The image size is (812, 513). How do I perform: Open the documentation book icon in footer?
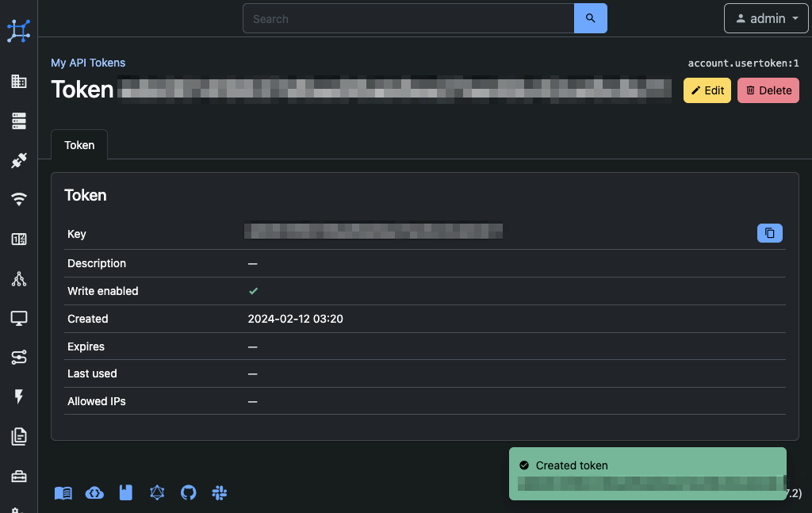pyautogui.click(x=63, y=493)
